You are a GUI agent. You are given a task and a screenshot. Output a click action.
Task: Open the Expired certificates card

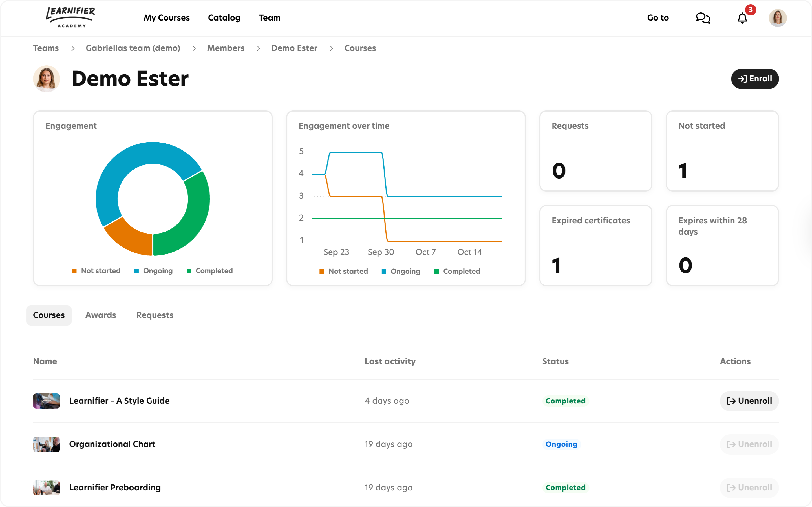click(595, 245)
